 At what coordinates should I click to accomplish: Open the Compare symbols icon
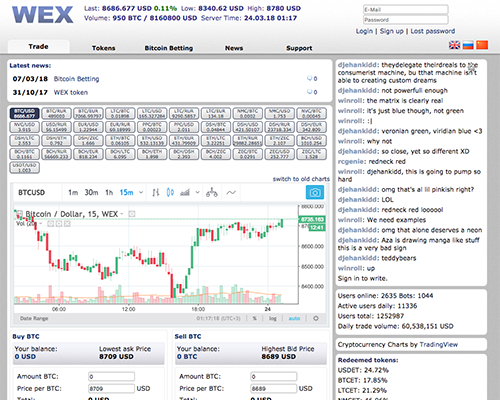[212, 192]
